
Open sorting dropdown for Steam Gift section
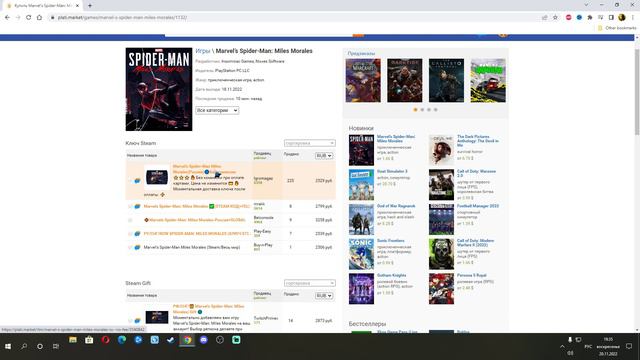click(309, 283)
